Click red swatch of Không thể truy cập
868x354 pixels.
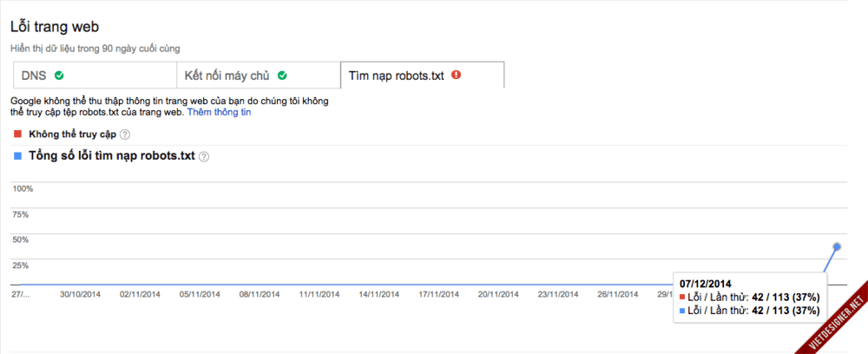click(17, 134)
